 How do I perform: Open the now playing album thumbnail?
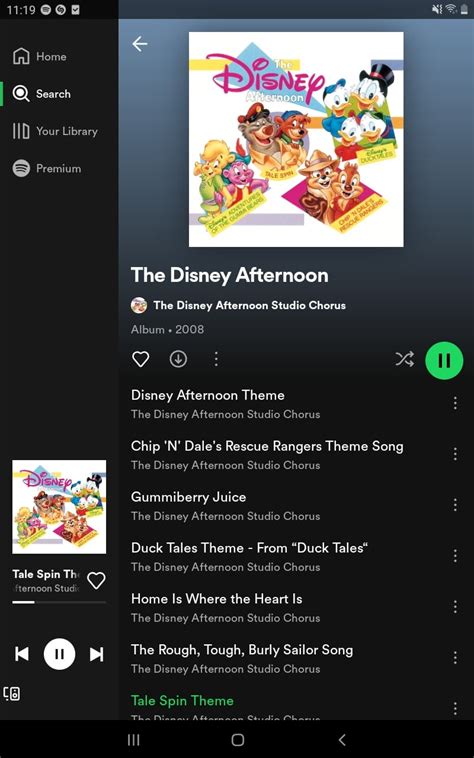[59, 507]
